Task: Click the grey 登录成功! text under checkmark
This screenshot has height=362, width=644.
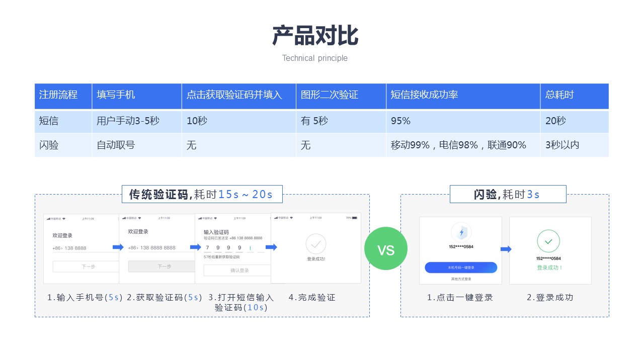Action: [x=316, y=259]
